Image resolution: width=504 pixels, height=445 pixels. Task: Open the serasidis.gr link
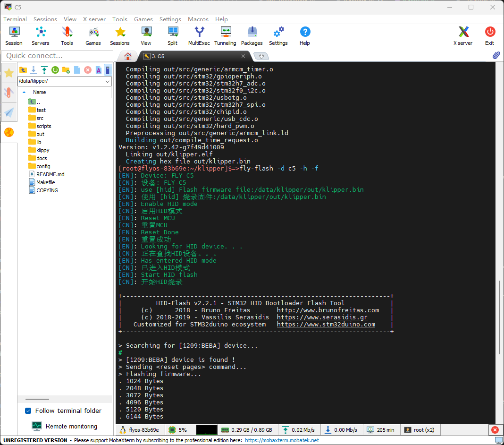322,317
